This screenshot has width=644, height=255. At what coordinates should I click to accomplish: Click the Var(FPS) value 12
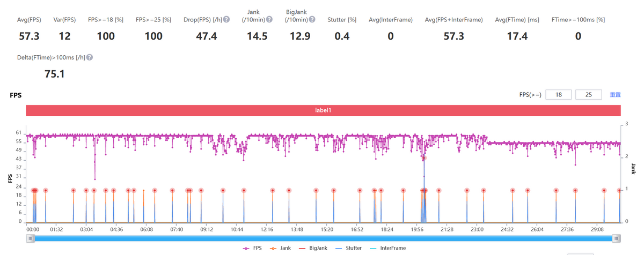(x=65, y=36)
